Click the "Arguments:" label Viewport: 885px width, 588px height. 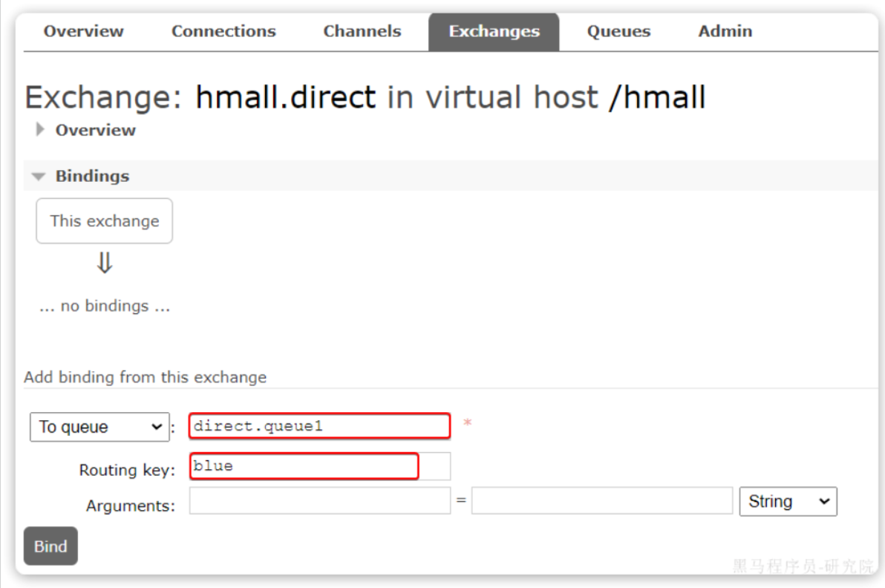(x=131, y=506)
